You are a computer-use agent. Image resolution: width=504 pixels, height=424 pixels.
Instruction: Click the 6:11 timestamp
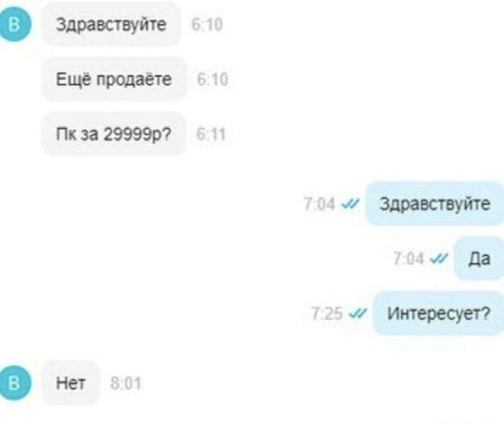coord(211,134)
